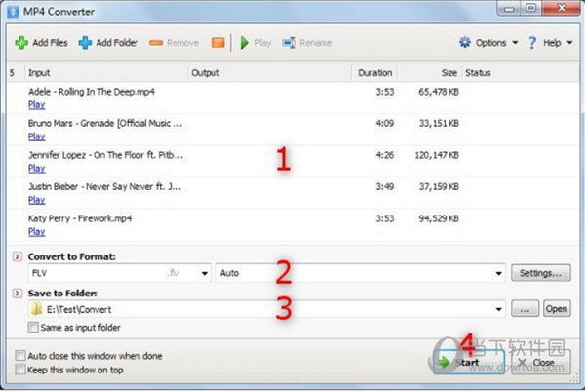Click the MP4 Converter title bar icon
This screenshot has height=392, width=585.
pos(13,12)
